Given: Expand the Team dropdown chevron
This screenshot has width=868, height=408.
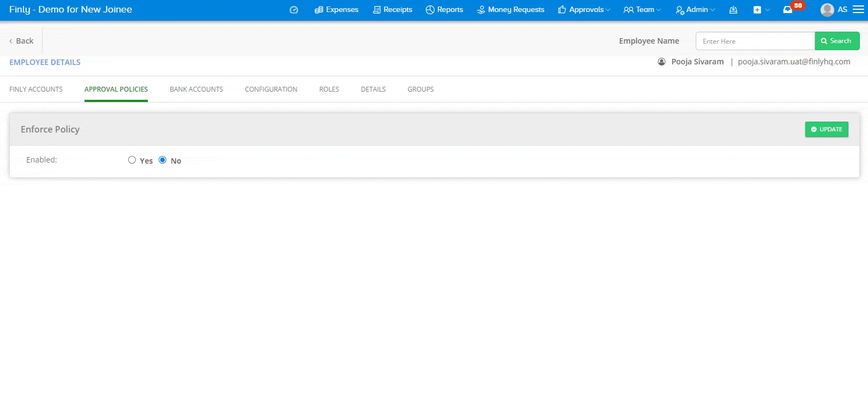Looking at the screenshot, I should click(x=659, y=10).
